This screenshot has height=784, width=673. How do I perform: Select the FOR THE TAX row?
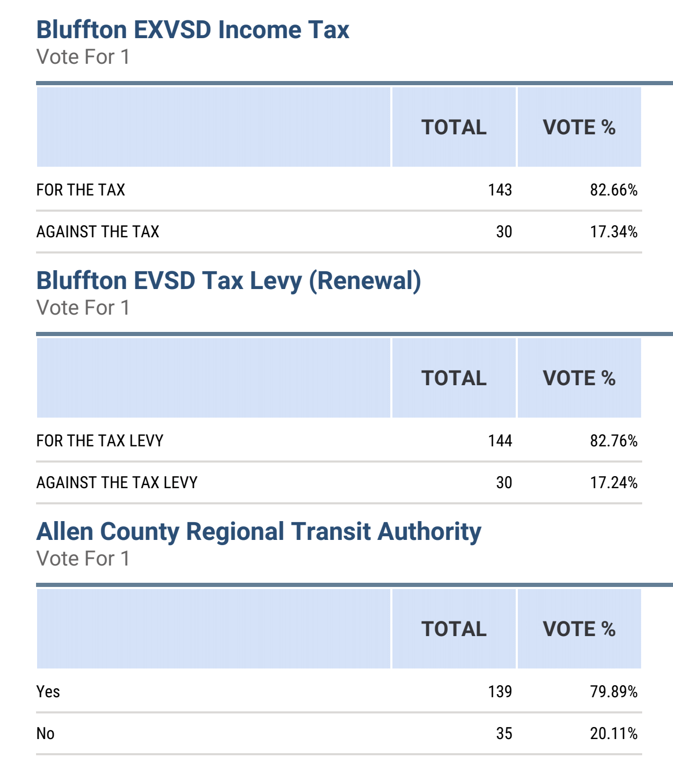click(x=339, y=190)
